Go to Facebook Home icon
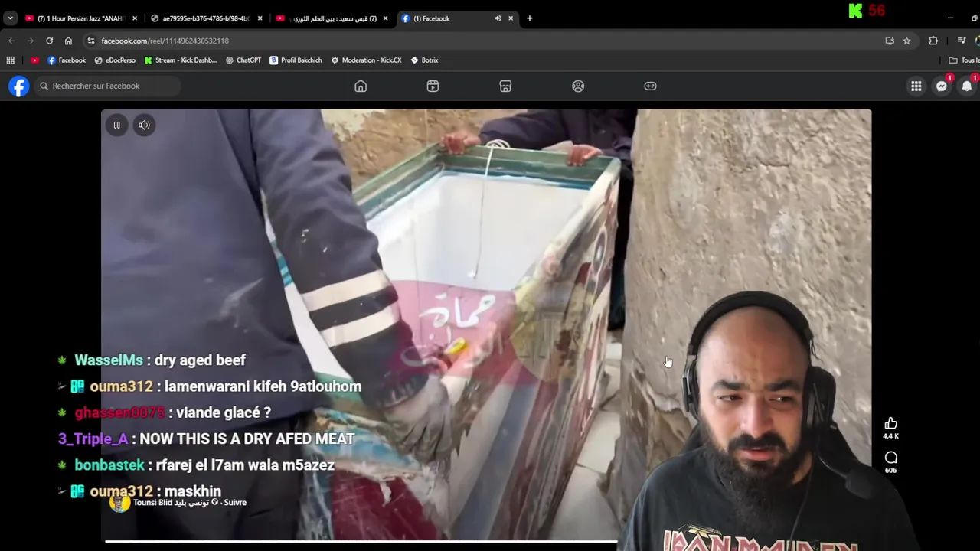Image resolution: width=980 pixels, height=551 pixels. click(x=361, y=86)
